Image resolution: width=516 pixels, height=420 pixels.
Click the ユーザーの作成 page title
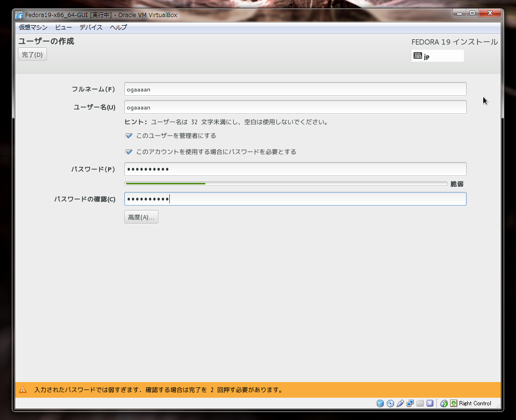[x=46, y=41]
